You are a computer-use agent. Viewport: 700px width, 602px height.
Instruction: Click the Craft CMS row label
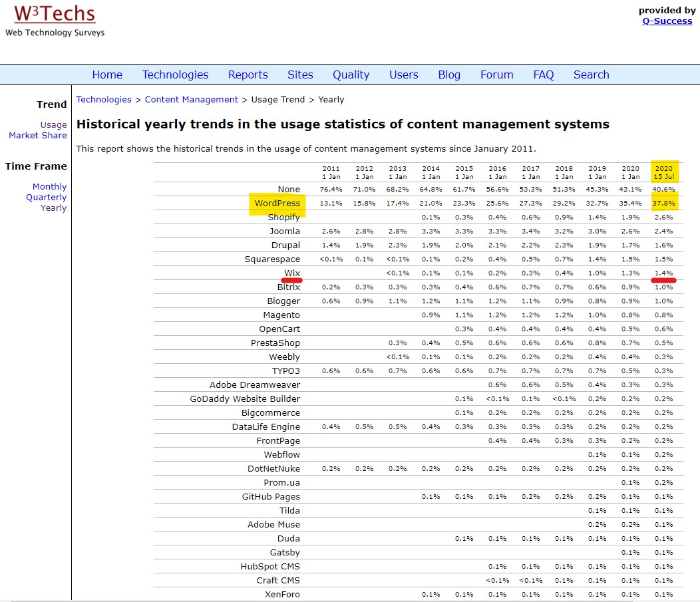[x=278, y=581]
